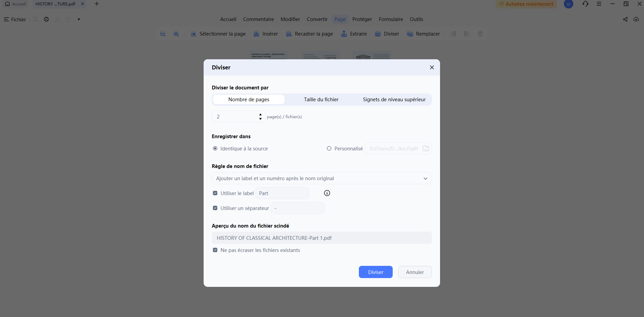
Task: Open the quick access dropdown arrow
Action: 79,19
